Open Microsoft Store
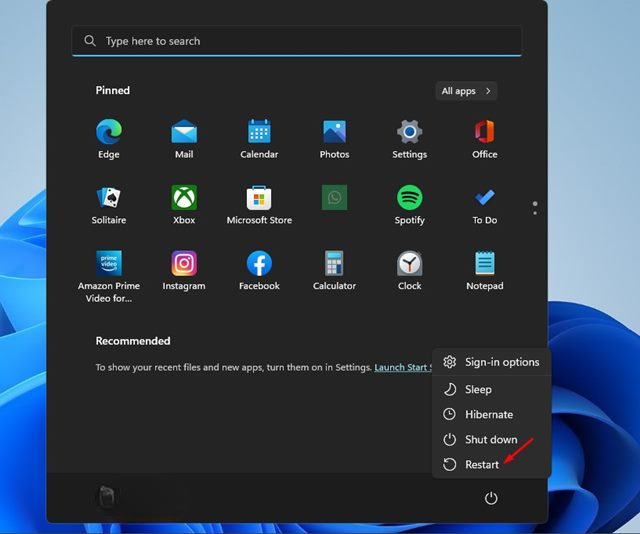The width and height of the screenshot is (640, 534). click(259, 205)
